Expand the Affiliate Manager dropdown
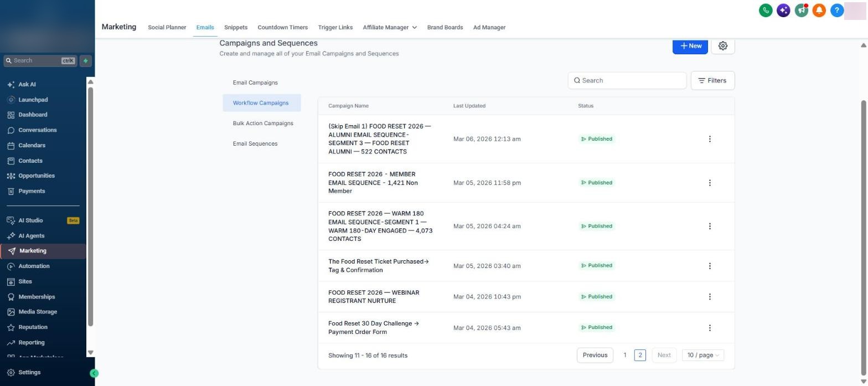 [390, 27]
